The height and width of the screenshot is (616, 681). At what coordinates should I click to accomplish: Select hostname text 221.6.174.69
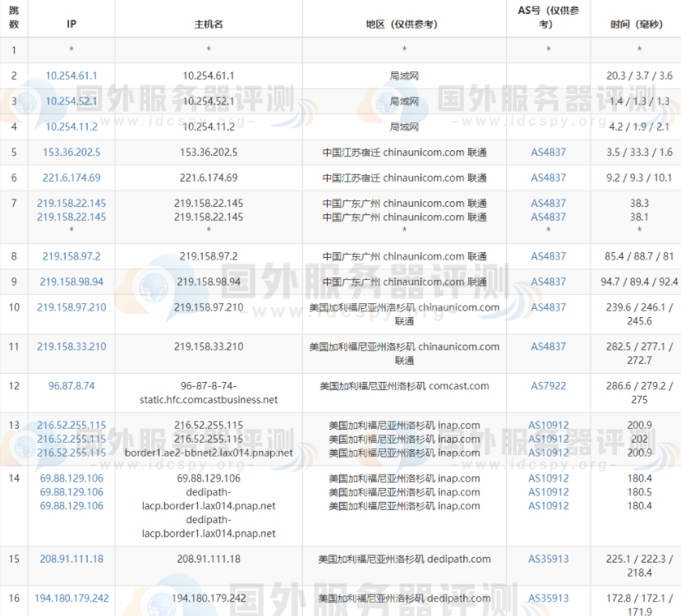(209, 178)
